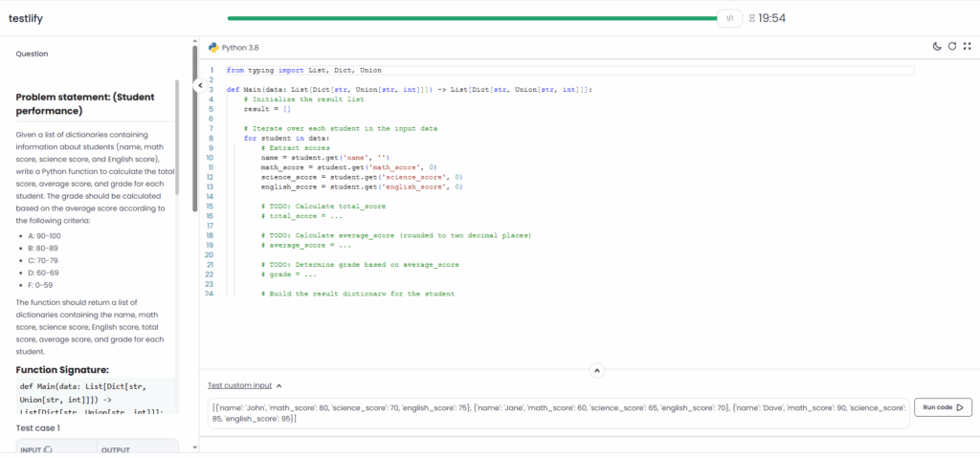Click the 1/1 question counter

[x=729, y=18]
